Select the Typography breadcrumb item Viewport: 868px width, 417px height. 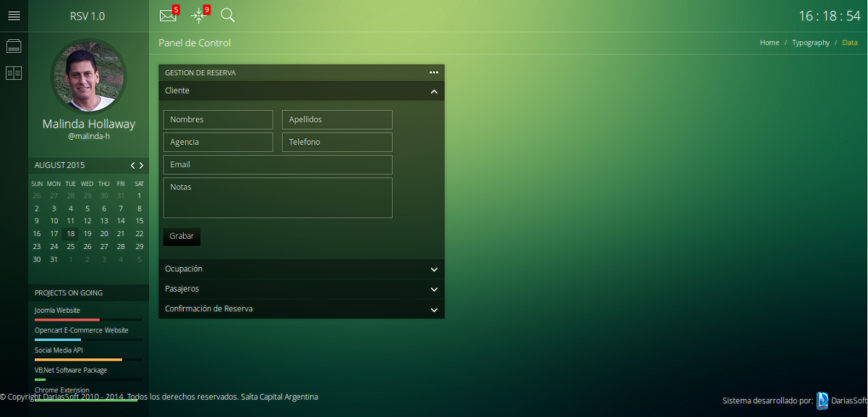click(x=810, y=42)
